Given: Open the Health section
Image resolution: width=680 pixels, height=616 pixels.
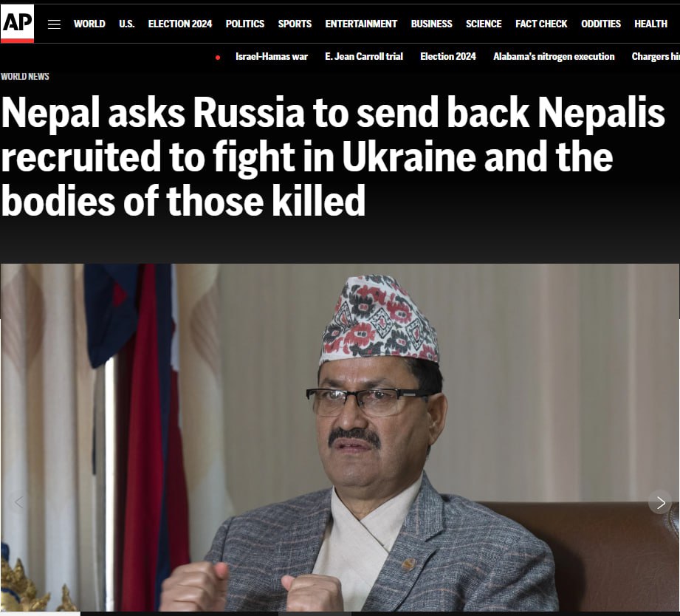Looking at the screenshot, I should coord(650,24).
